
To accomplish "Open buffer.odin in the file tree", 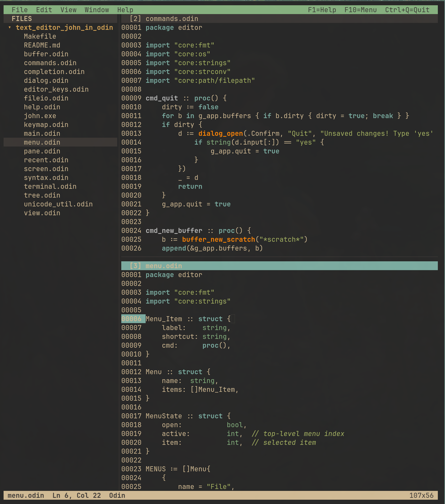I will point(46,54).
